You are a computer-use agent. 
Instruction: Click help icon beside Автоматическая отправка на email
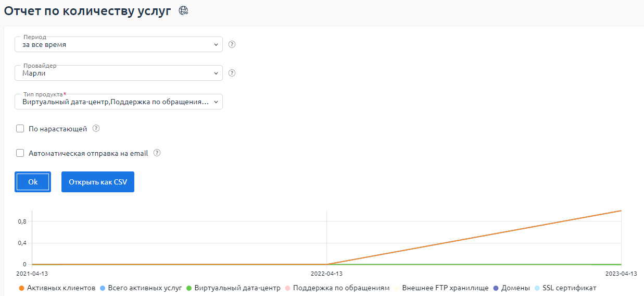157,153
